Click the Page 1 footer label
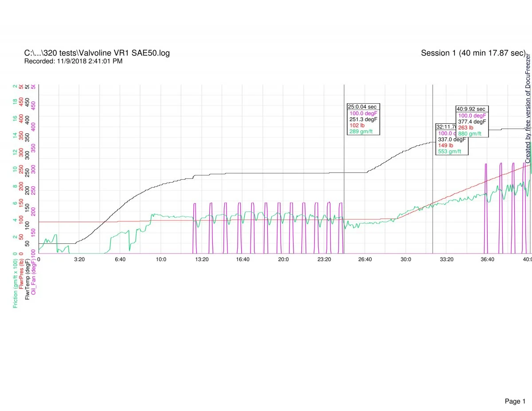 click(515, 389)
